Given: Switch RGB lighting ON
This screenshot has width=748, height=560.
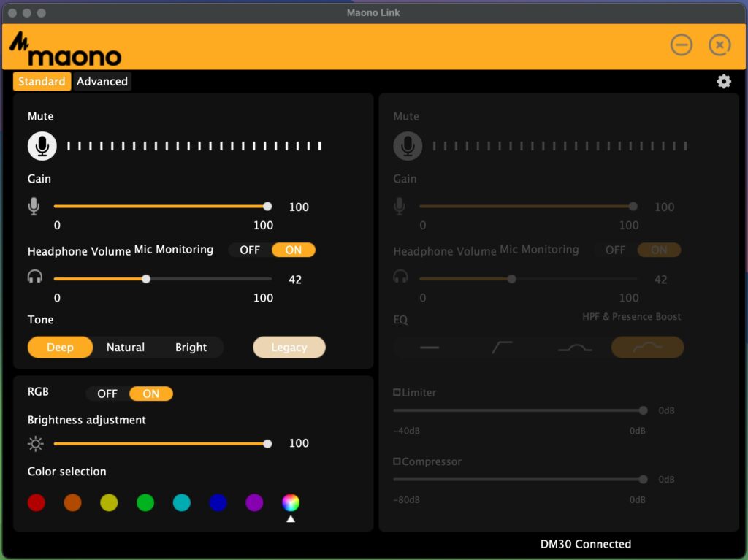Looking at the screenshot, I should point(150,394).
